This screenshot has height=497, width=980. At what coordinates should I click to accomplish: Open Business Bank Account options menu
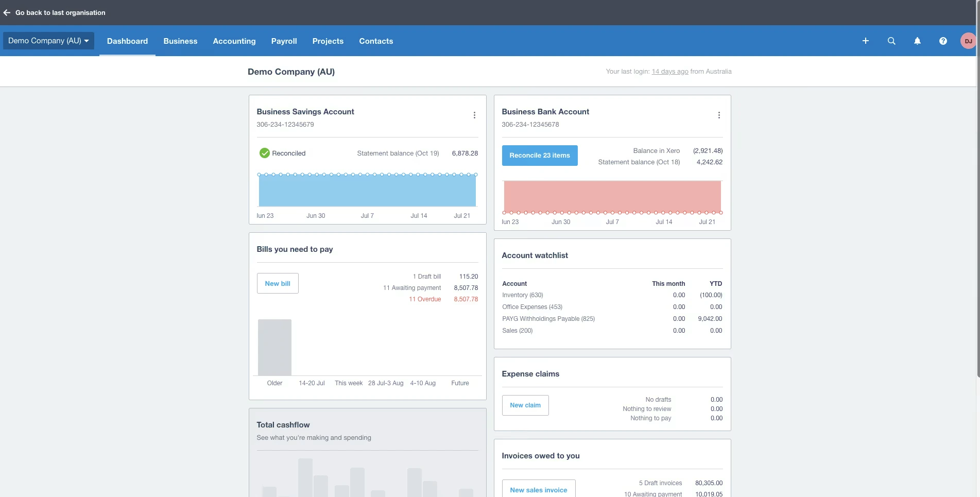719,115
